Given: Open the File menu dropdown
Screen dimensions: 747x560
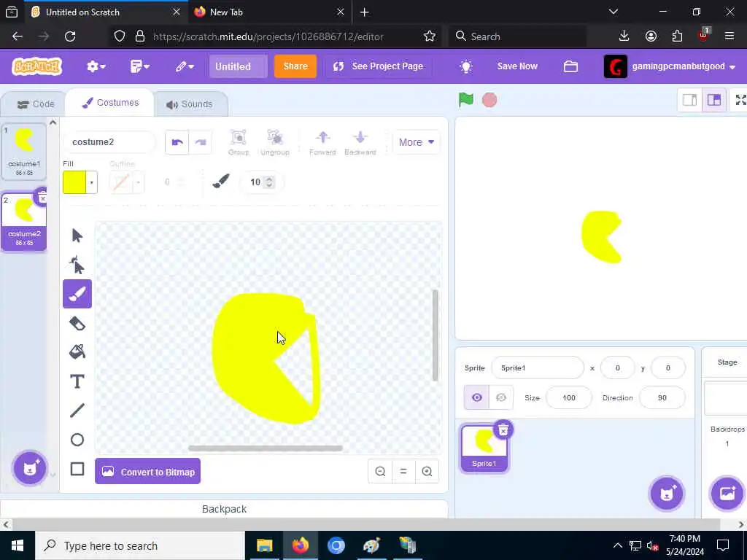Looking at the screenshot, I should point(139,66).
